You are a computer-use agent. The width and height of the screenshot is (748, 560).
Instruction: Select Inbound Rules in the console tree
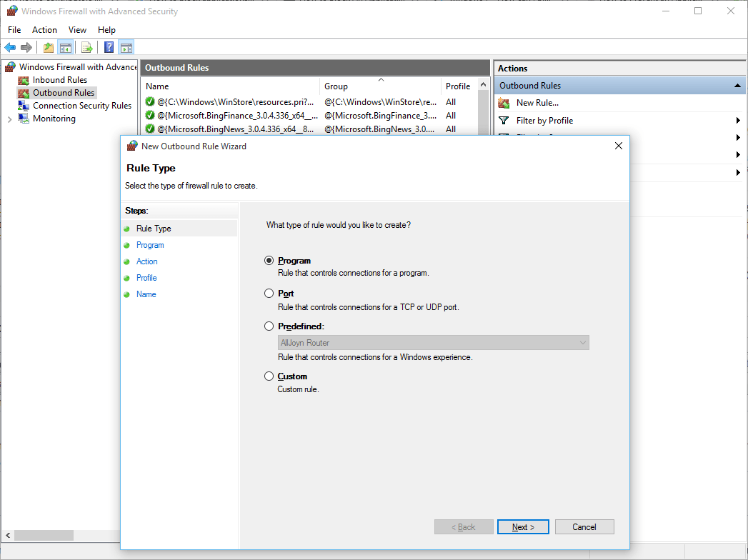click(x=60, y=80)
